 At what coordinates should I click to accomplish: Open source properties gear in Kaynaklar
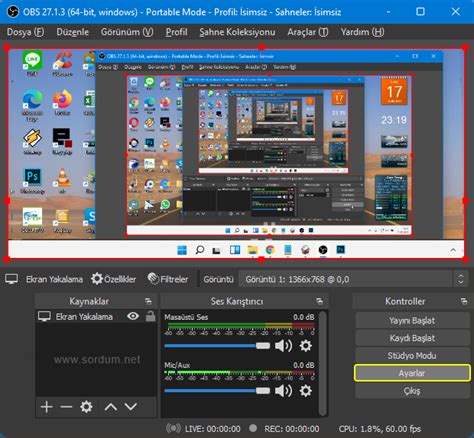(x=86, y=407)
